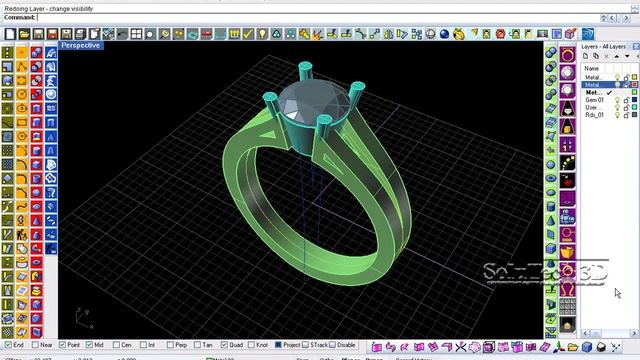Select the User layer row

(610, 107)
